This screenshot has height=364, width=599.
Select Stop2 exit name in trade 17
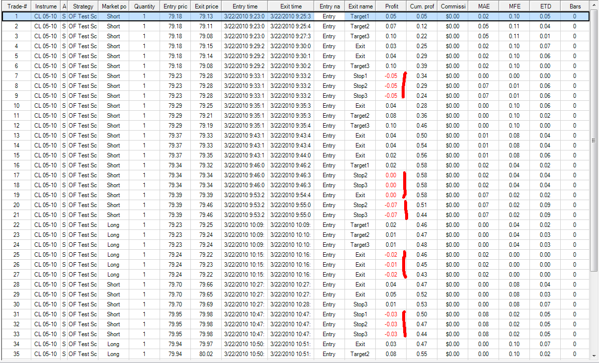click(x=360, y=175)
